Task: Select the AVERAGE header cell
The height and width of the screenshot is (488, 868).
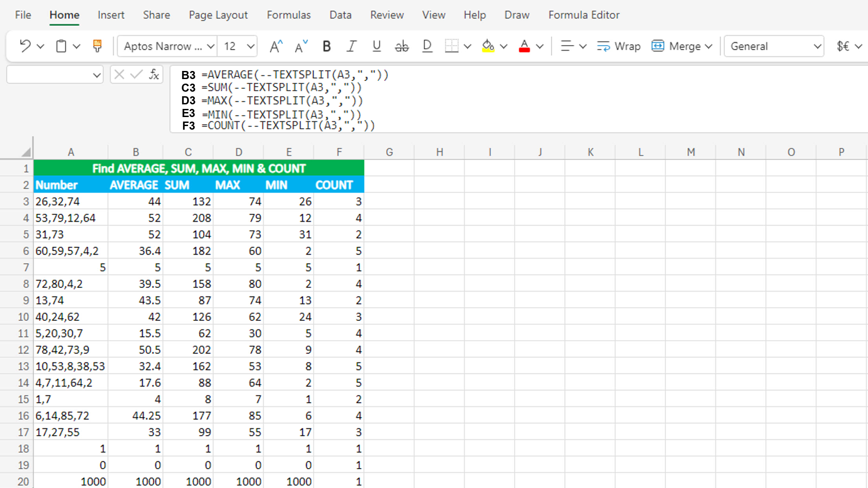Action: [x=135, y=185]
